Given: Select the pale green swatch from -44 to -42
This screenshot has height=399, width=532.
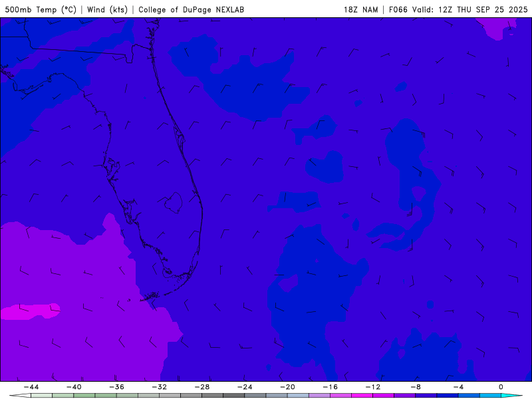Looking at the screenshot, I should click(42, 396).
